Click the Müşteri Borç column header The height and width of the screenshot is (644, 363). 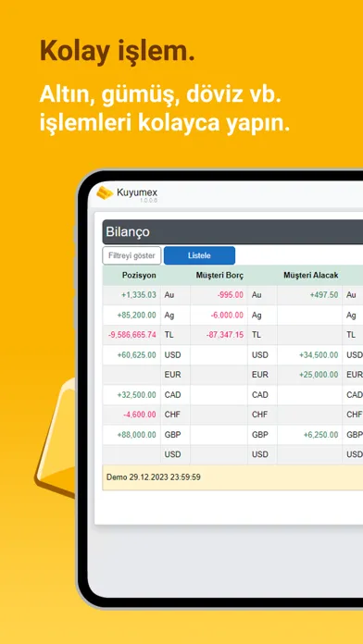[219, 275]
